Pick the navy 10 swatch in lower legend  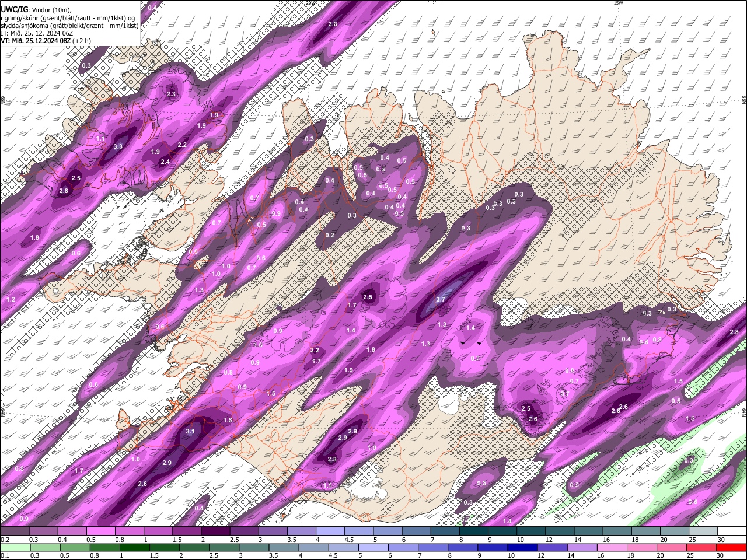pos(523,547)
